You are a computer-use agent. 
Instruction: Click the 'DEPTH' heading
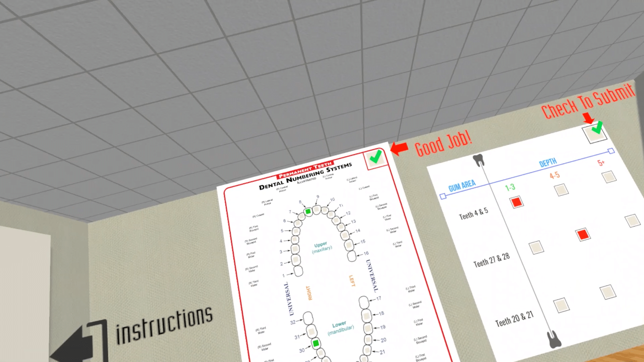click(x=548, y=163)
